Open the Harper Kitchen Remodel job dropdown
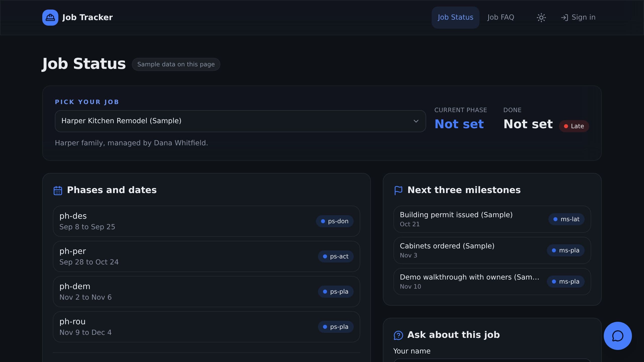The height and width of the screenshot is (362, 644). (240, 121)
